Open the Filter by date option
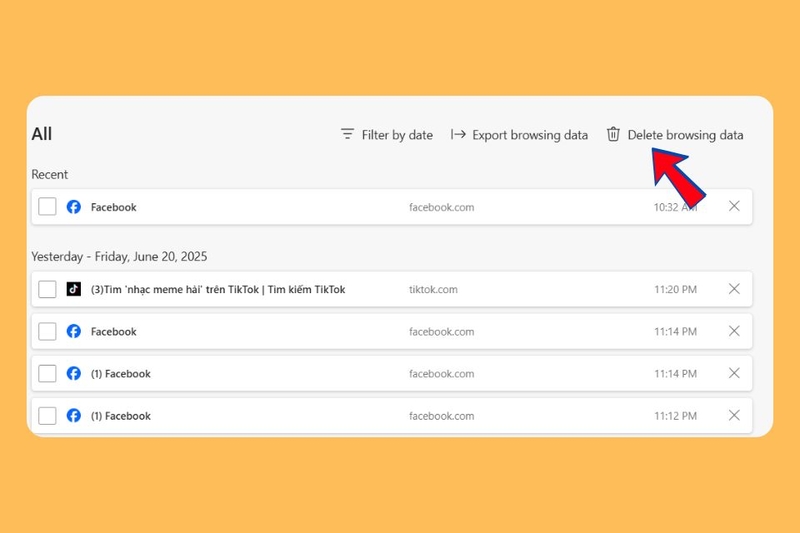 pos(386,135)
